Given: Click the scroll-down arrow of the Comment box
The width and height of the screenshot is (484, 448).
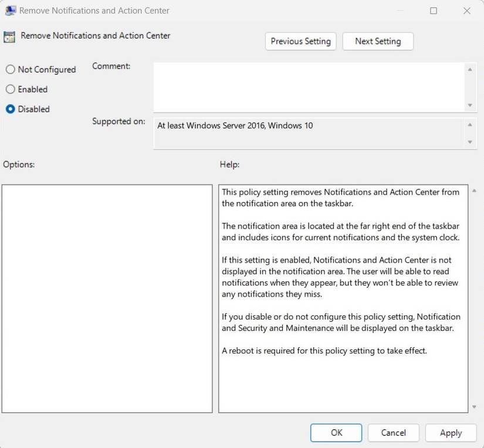Looking at the screenshot, I should click(x=471, y=106).
